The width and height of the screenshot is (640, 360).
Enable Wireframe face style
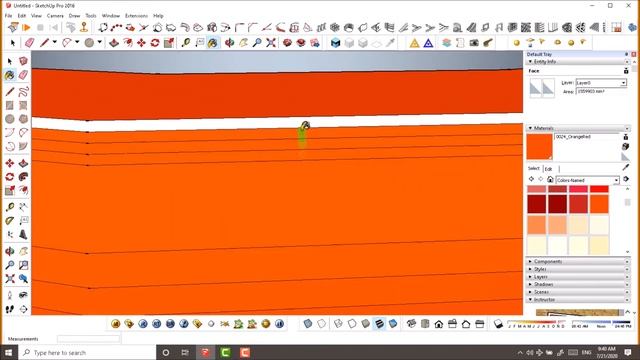tap(338, 324)
